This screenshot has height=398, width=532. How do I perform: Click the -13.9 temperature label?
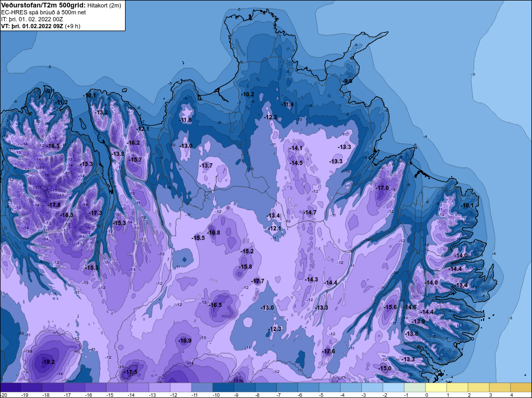point(418,321)
